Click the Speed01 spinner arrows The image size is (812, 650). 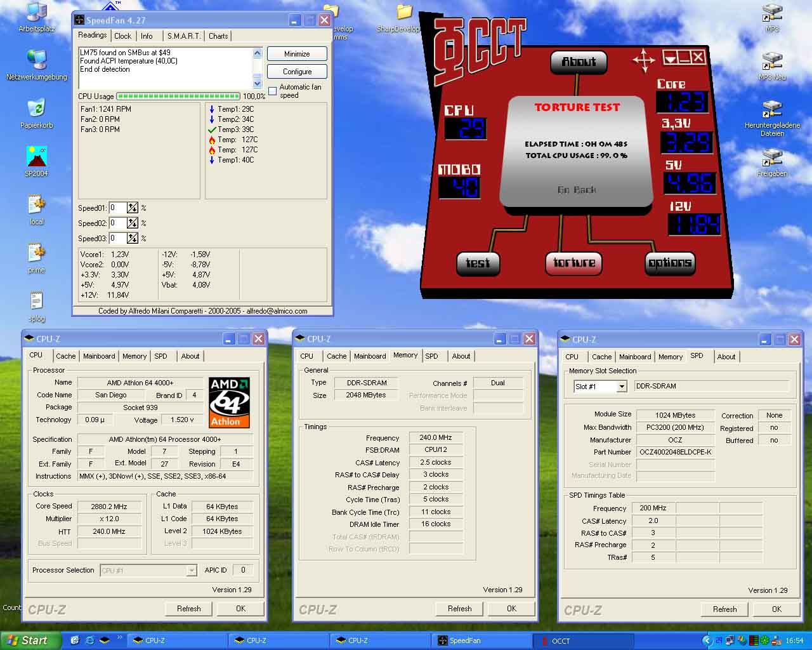[132, 208]
